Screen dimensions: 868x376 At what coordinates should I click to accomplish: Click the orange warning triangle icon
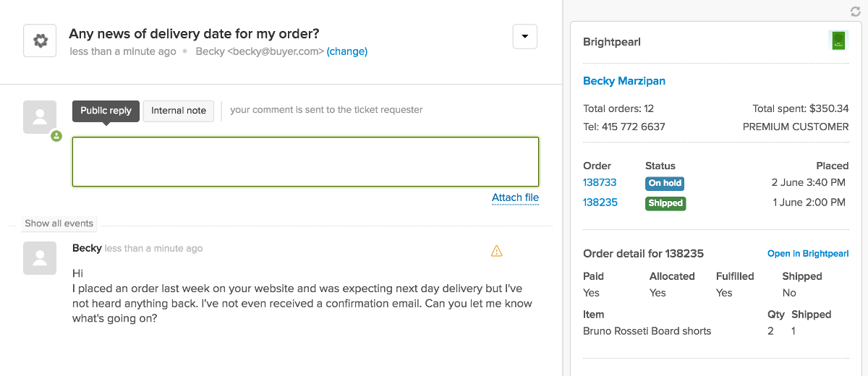pyautogui.click(x=496, y=251)
